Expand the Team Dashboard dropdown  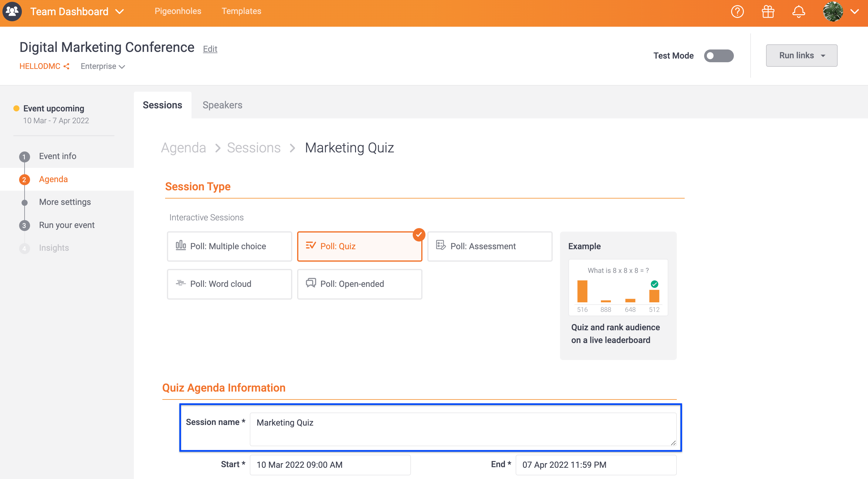point(120,12)
